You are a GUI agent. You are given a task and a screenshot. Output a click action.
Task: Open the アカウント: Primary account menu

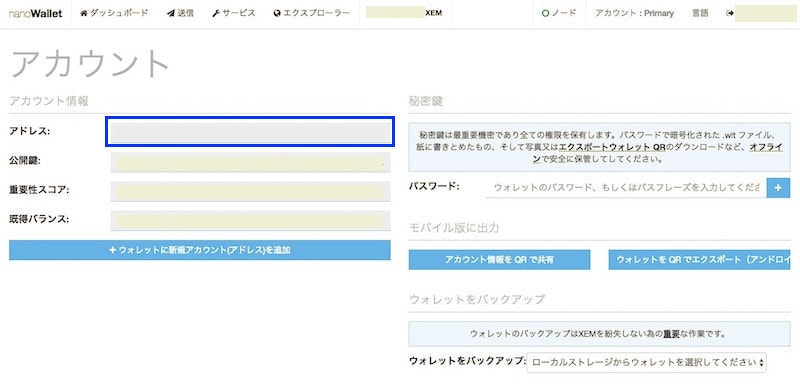[x=634, y=14]
